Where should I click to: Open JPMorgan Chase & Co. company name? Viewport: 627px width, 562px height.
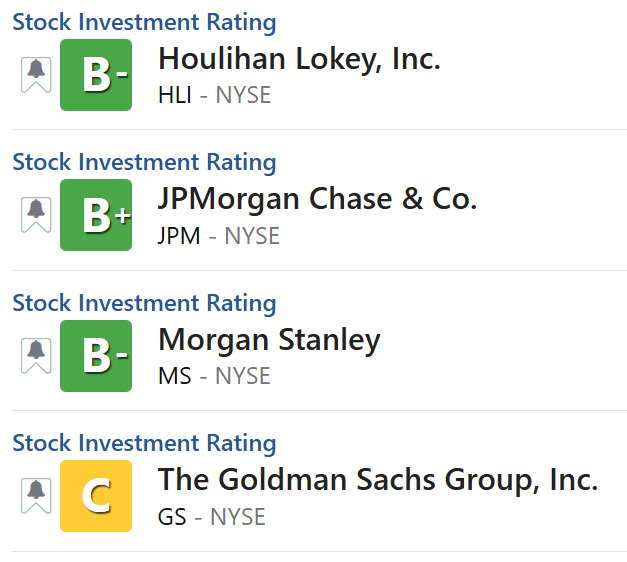click(317, 199)
